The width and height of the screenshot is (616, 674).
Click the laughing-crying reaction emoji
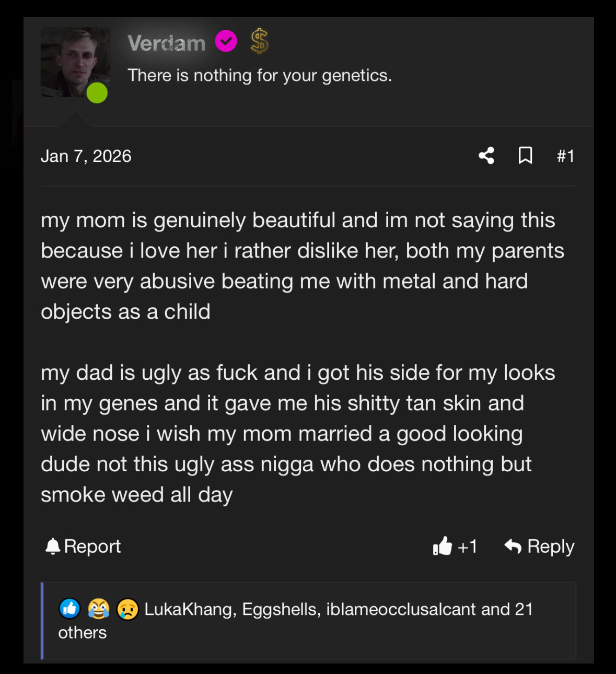point(98,609)
